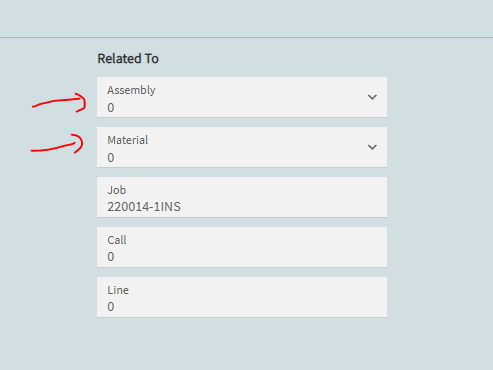Click the Call label text
This screenshot has width=493, height=370.
coord(117,240)
